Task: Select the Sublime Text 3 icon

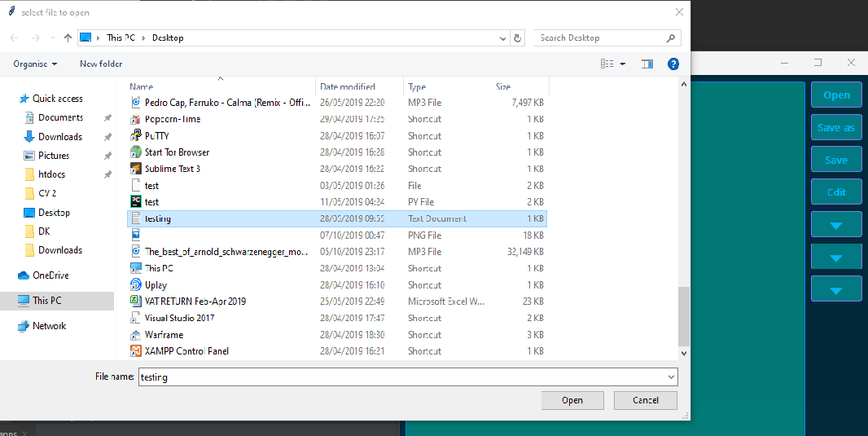Action: (x=137, y=169)
